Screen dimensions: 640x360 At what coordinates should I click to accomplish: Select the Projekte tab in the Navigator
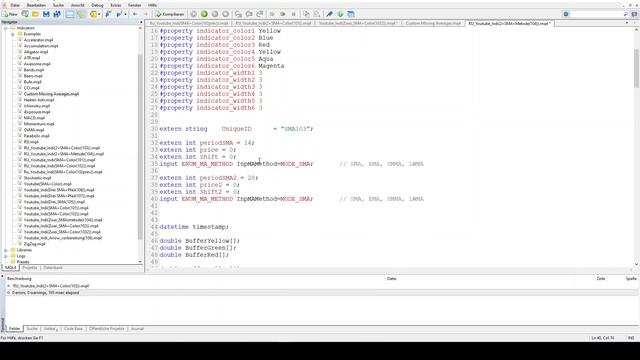pos(30,268)
